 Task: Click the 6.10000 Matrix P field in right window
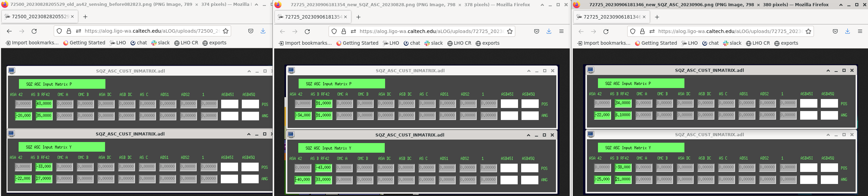(623, 115)
